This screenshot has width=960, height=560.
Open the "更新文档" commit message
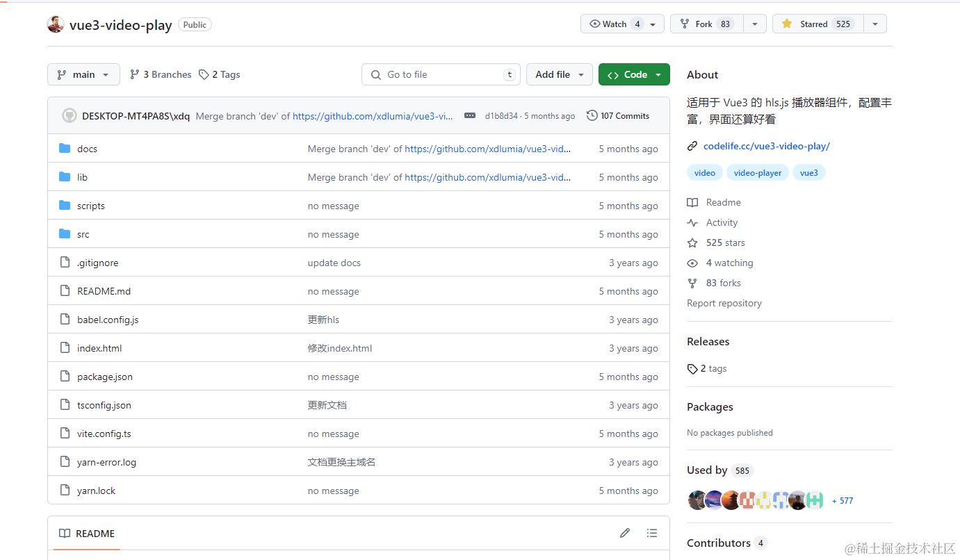pos(327,405)
